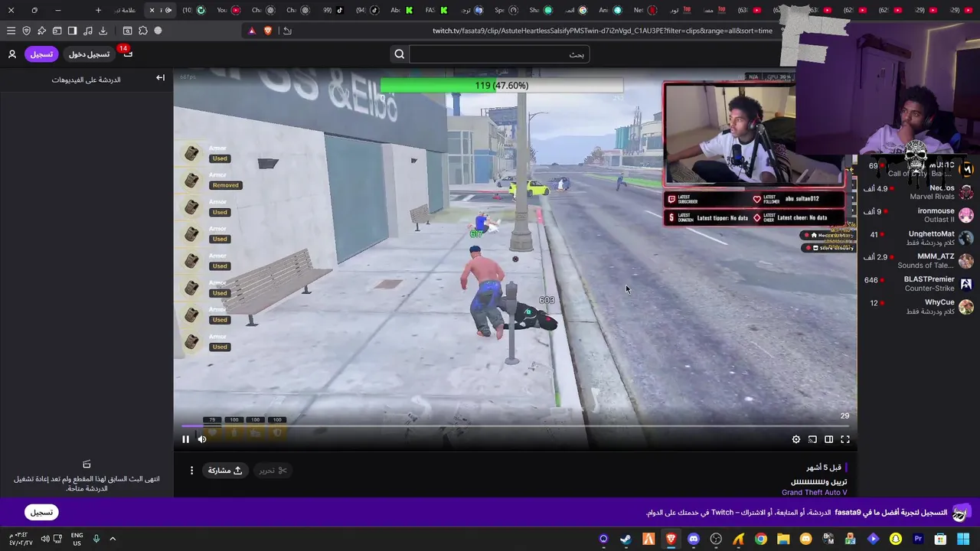Close the active Twitch tab
980x551 pixels.
tap(152, 10)
